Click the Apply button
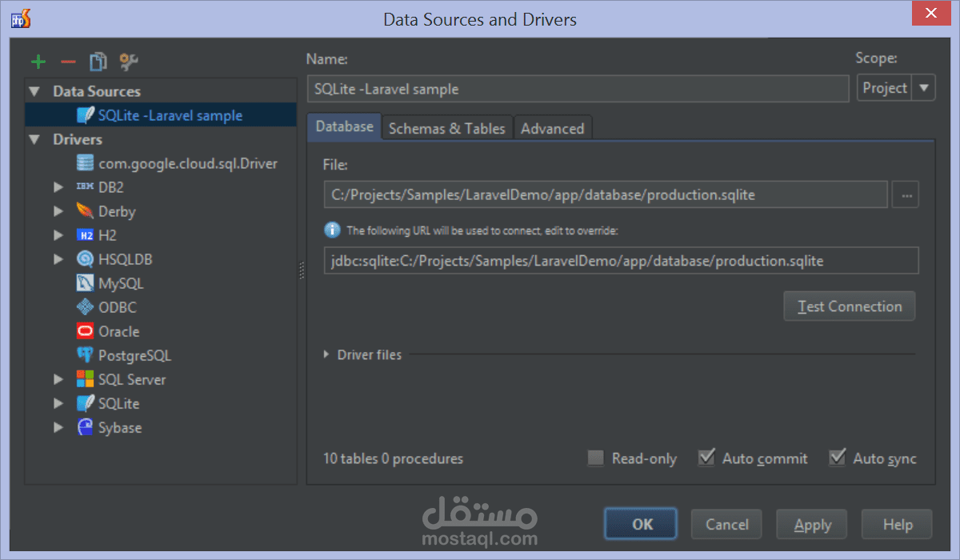The width and height of the screenshot is (960, 560). 812,525
